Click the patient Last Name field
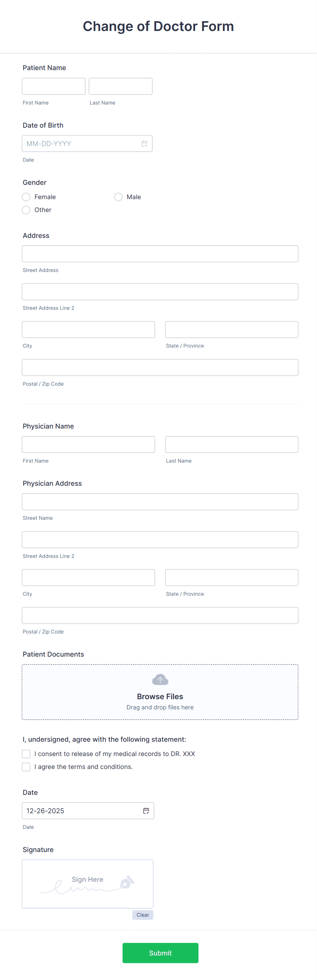Viewport: 317px width, 980px height. pos(120,86)
